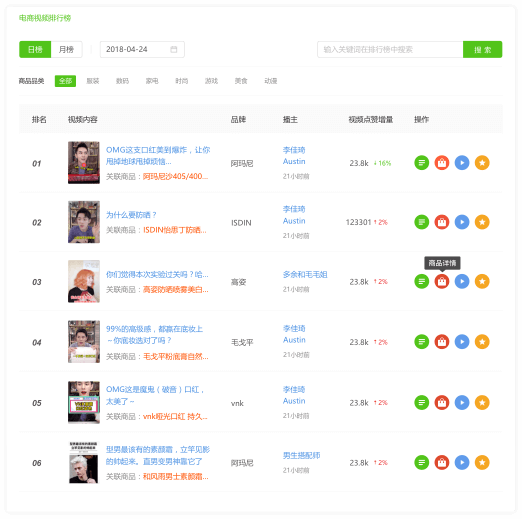Open video titled OMG这支口红美到爆炸
522x519 pixels.
point(158,156)
